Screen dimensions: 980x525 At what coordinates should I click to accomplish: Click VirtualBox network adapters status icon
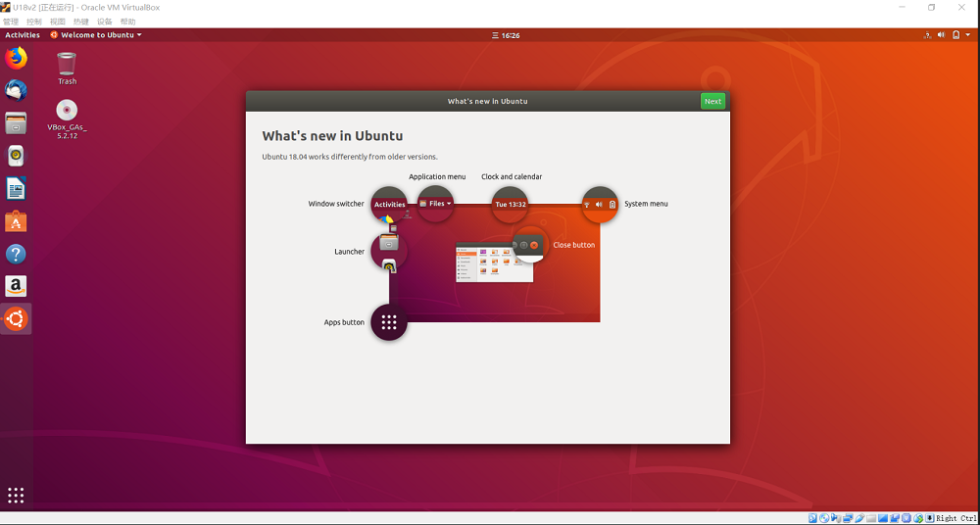(x=848, y=518)
